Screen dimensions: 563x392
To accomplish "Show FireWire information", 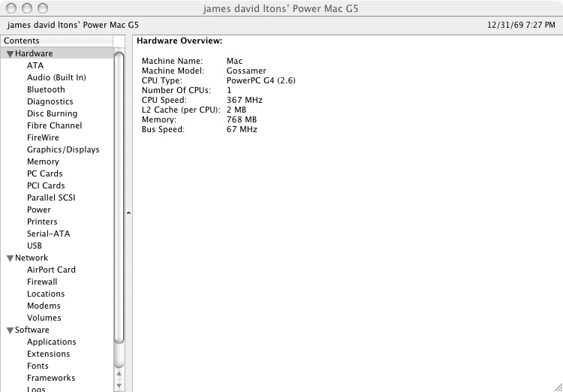I will pos(43,137).
